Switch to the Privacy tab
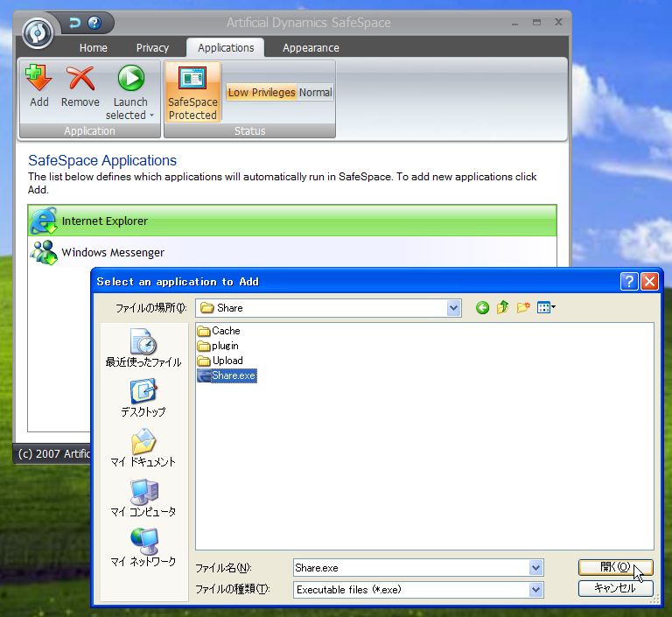The width and height of the screenshot is (672, 617). [x=152, y=47]
